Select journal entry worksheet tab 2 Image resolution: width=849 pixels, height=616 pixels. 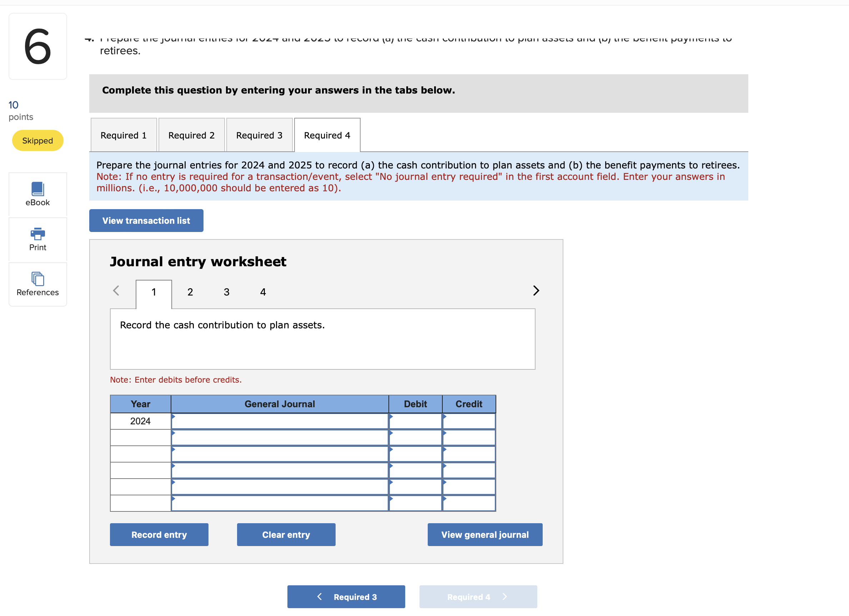(x=190, y=292)
